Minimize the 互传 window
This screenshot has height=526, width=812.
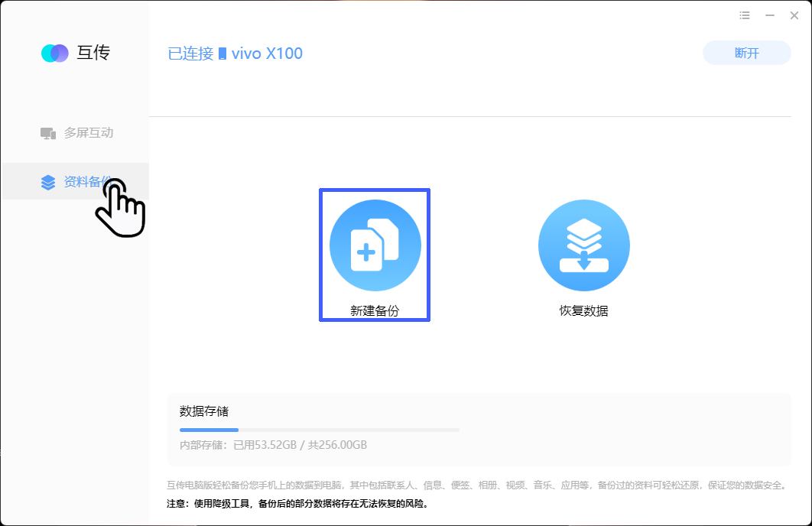(770, 15)
